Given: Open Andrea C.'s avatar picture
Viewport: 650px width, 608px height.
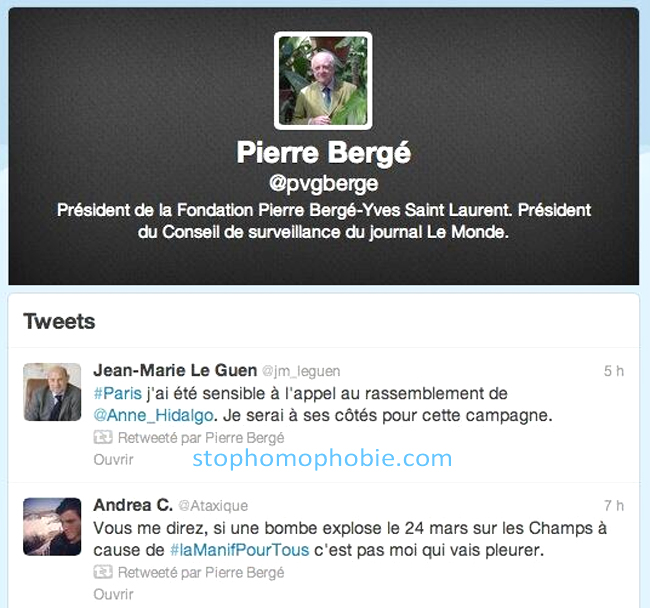Looking at the screenshot, I should [x=52, y=527].
